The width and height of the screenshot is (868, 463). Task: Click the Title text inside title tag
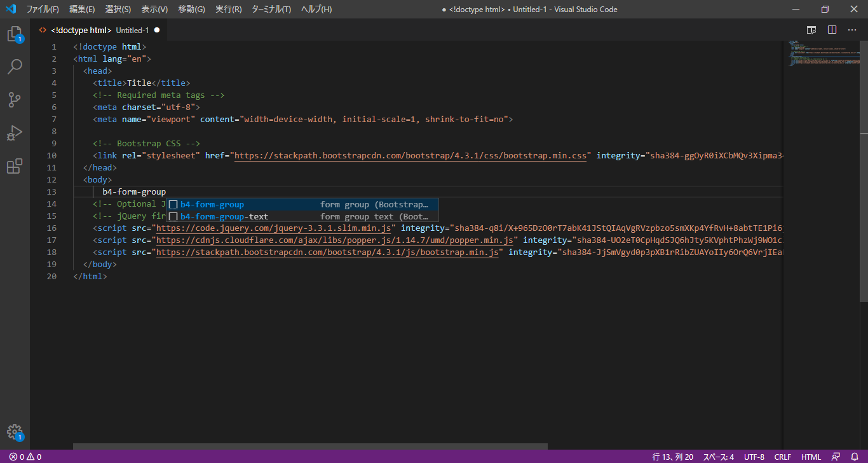139,83
